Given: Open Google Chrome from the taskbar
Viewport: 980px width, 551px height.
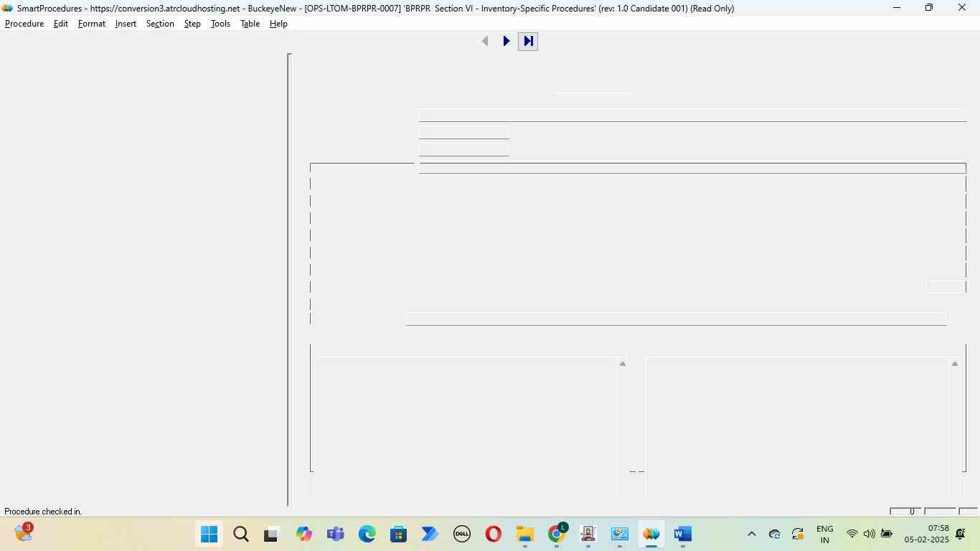Looking at the screenshot, I should tap(557, 534).
